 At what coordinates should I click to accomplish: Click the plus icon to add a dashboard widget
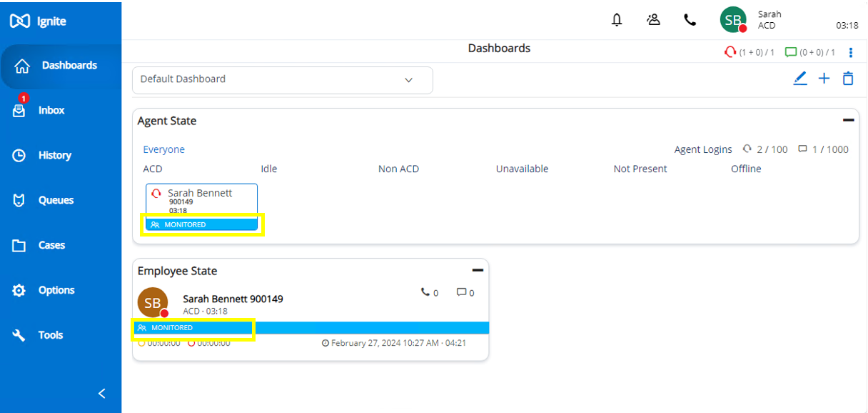pos(824,79)
